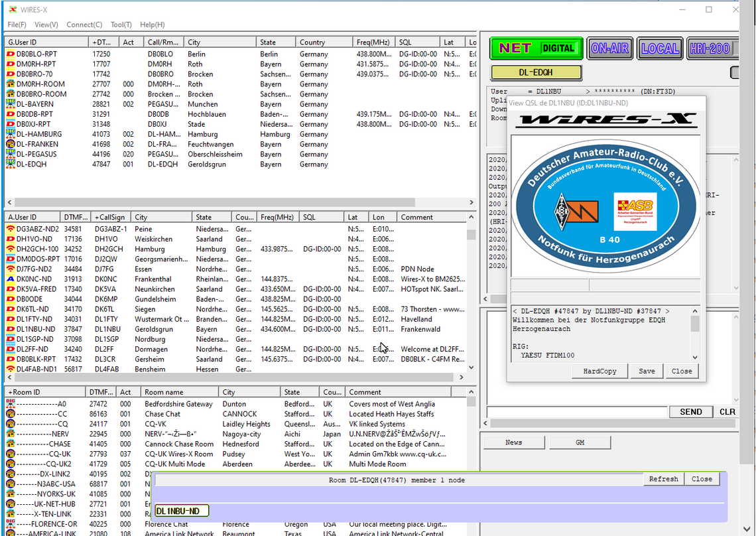Sort active nodes by Comment column
The width and height of the screenshot is (756, 536).
pyautogui.click(x=431, y=217)
